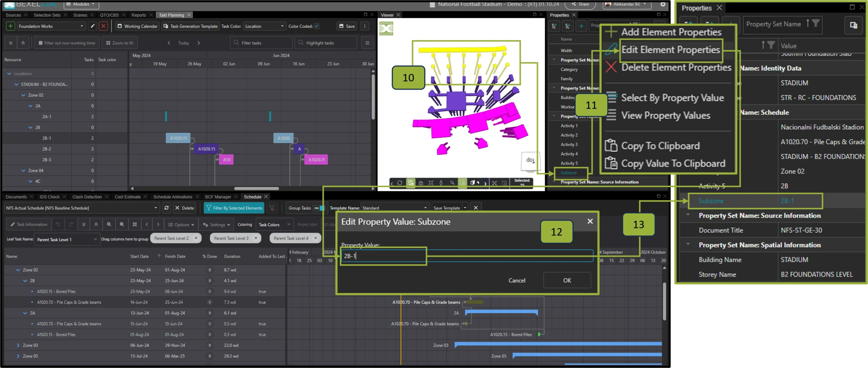Toggle Color Coded checkbox
The height and width of the screenshot is (368, 868).
(316, 26)
